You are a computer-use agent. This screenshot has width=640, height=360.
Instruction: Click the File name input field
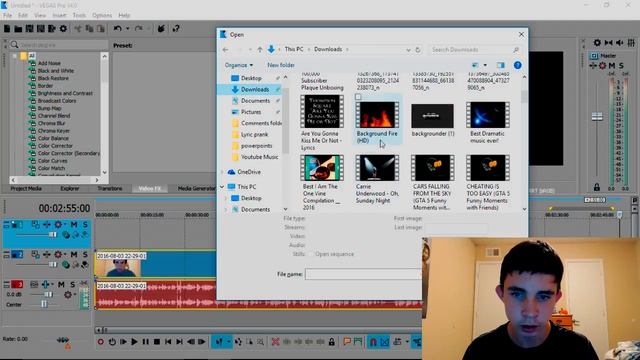pos(363,274)
